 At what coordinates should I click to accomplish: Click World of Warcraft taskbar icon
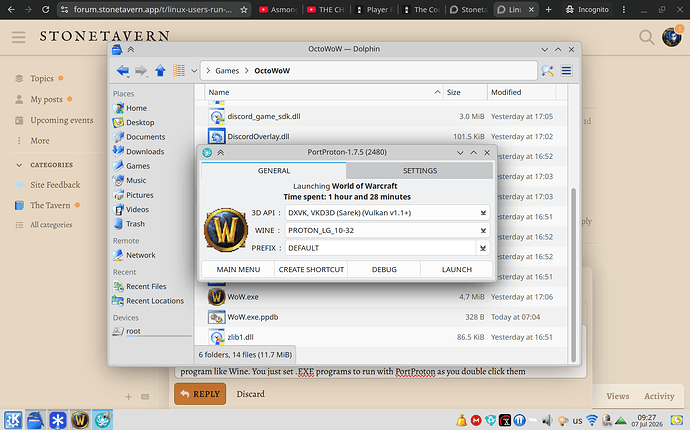point(80,420)
